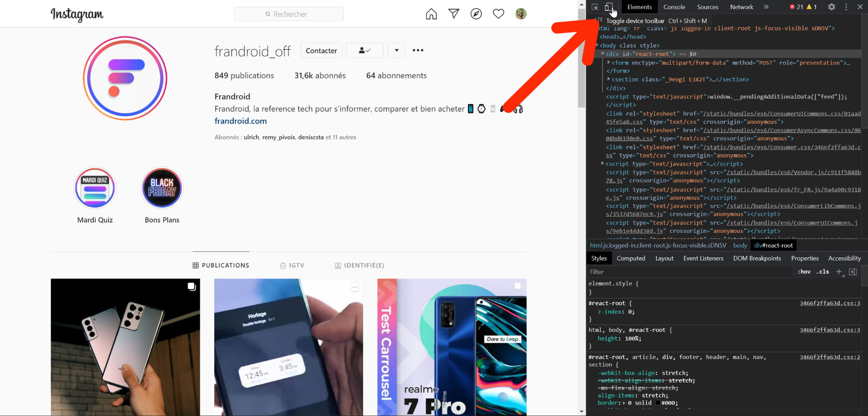868x416 pixels.
Task: Select the PUBLICATIONS profile tab
Action: pyautogui.click(x=221, y=265)
